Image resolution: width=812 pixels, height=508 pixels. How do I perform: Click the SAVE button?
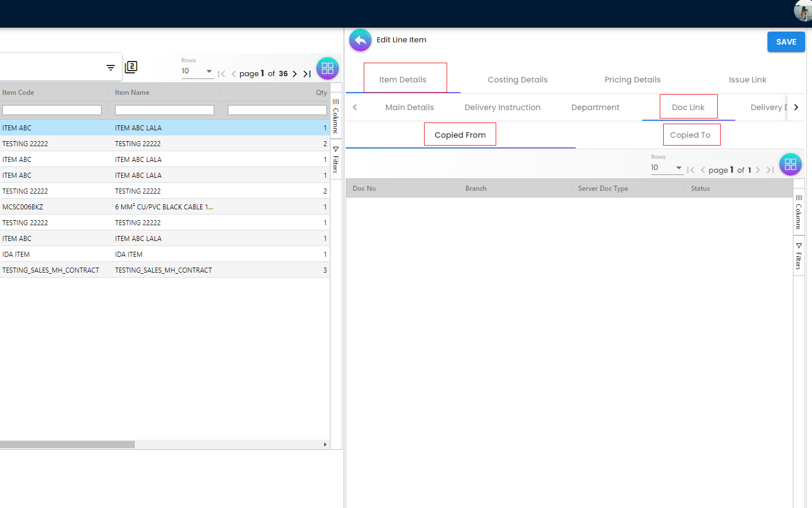[x=785, y=42]
